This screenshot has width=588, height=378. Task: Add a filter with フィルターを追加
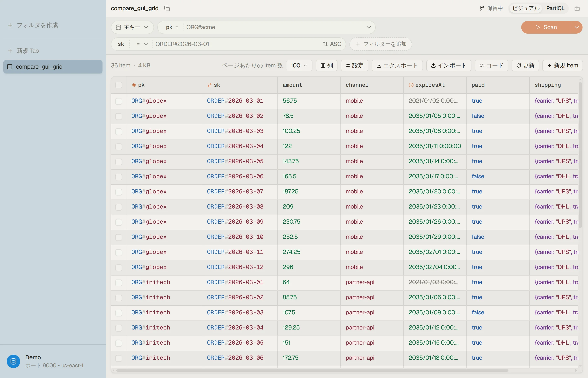[x=380, y=44]
